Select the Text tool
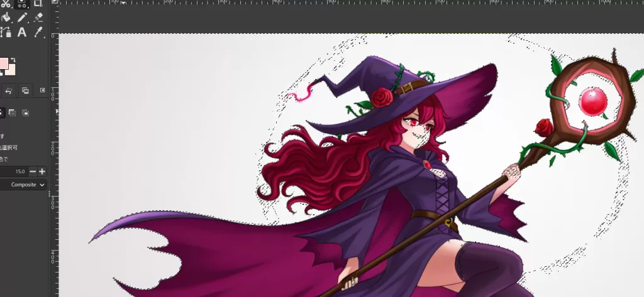This screenshot has width=644, height=297. (23, 32)
